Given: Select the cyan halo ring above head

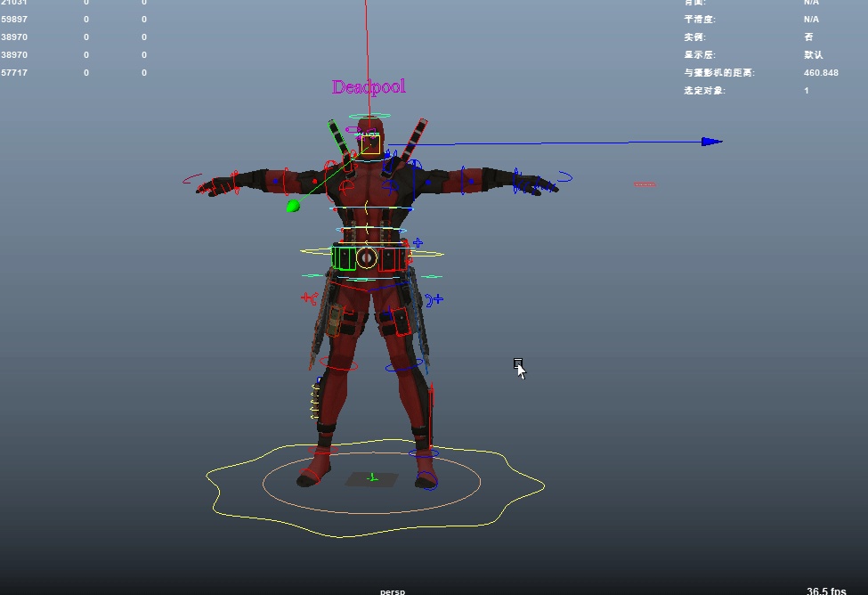Looking at the screenshot, I should point(369,116).
